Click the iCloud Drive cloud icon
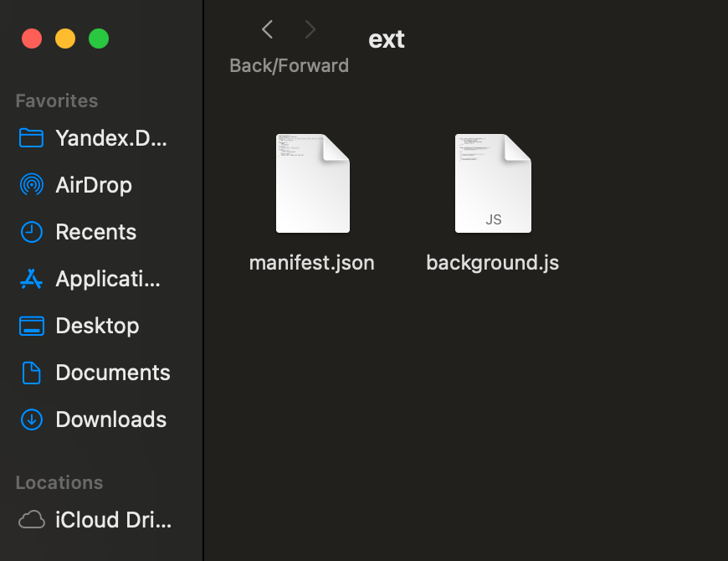728x561 pixels. click(x=32, y=520)
